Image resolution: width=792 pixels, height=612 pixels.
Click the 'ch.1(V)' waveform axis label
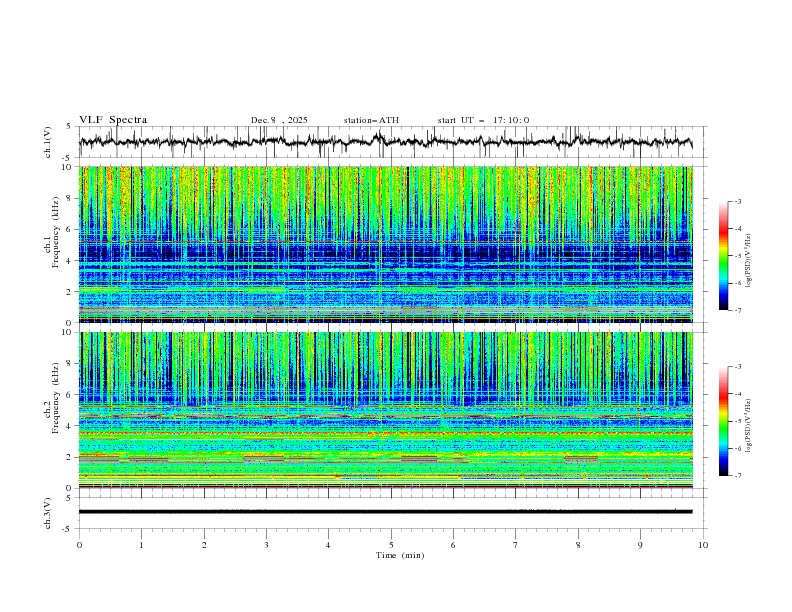pyautogui.click(x=48, y=142)
